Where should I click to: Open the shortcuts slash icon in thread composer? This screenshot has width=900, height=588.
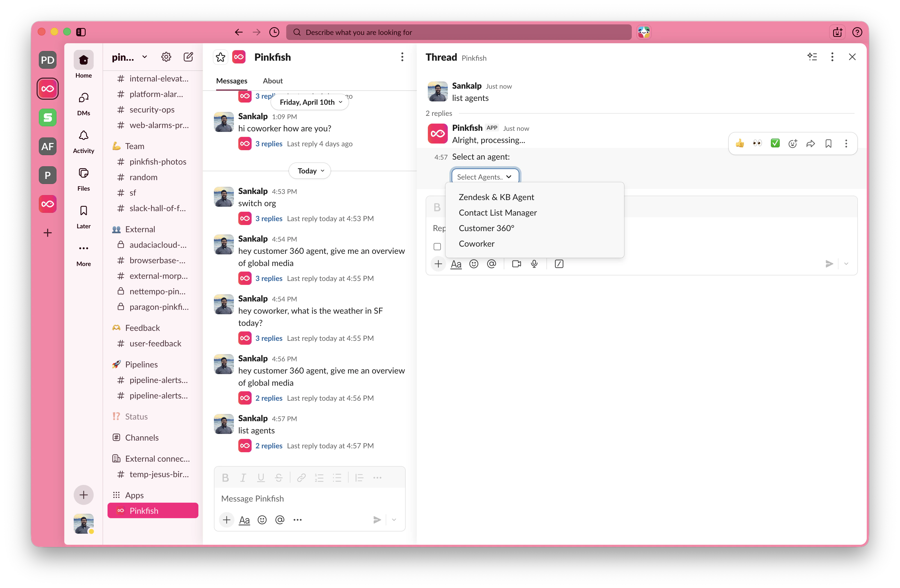click(559, 264)
